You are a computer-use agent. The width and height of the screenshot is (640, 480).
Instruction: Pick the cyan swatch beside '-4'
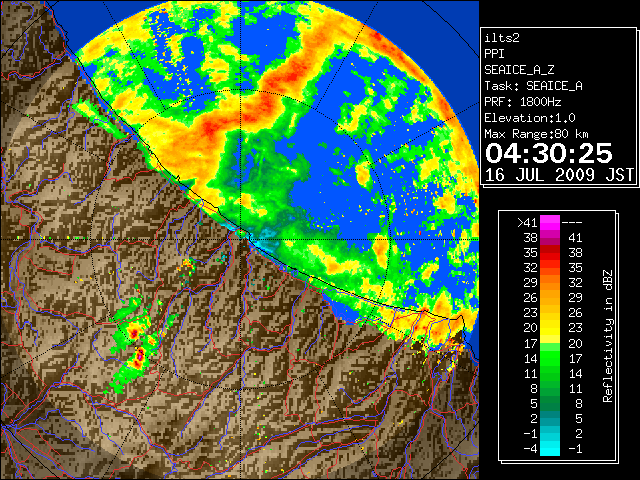pos(550,448)
